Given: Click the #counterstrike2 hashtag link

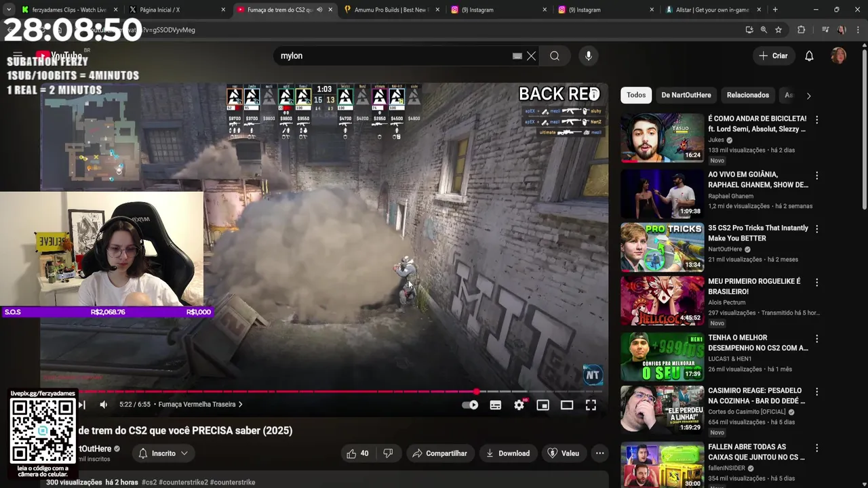Looking at the screenshot, I should (183, 483).
